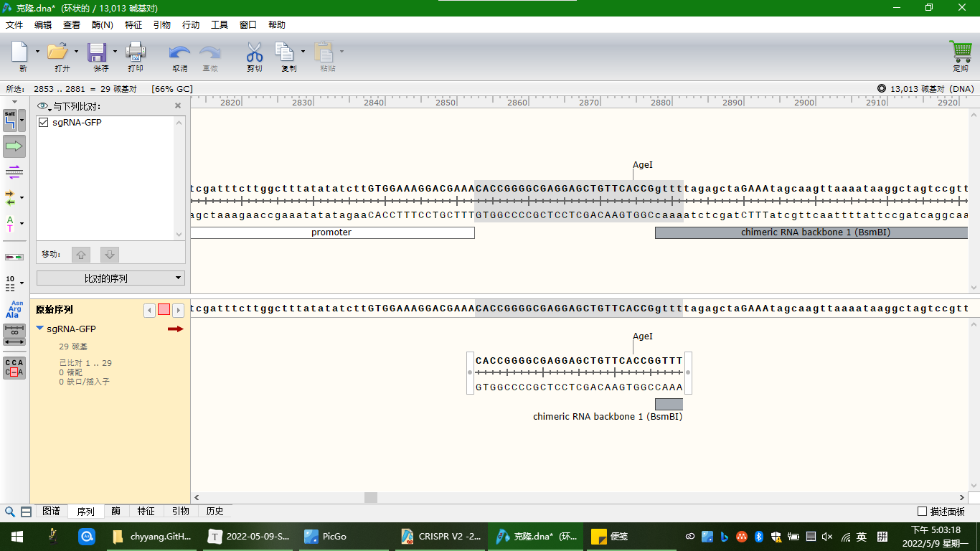The height and width of the screenshot is (551, 980).
Task: Toggle the A/T colored bases icon
Action: pyautogui.click(x=10, y=224)
